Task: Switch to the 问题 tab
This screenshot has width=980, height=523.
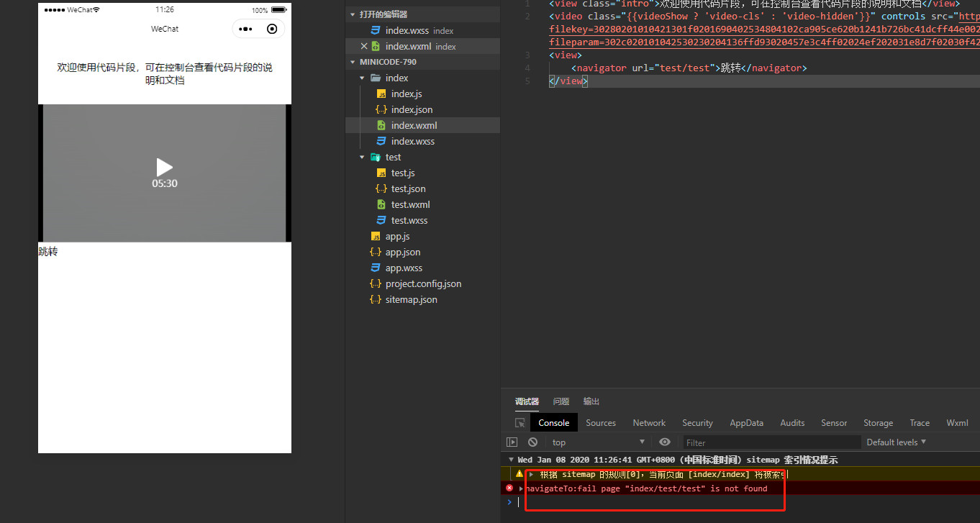Action: coord(561,401)
